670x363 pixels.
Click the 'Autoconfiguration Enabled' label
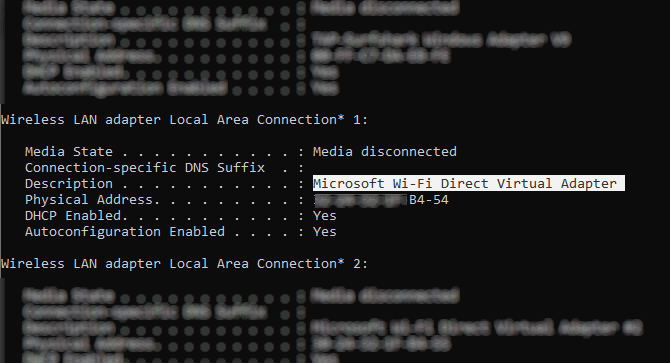pyautogui.click(x=125, y=231)
